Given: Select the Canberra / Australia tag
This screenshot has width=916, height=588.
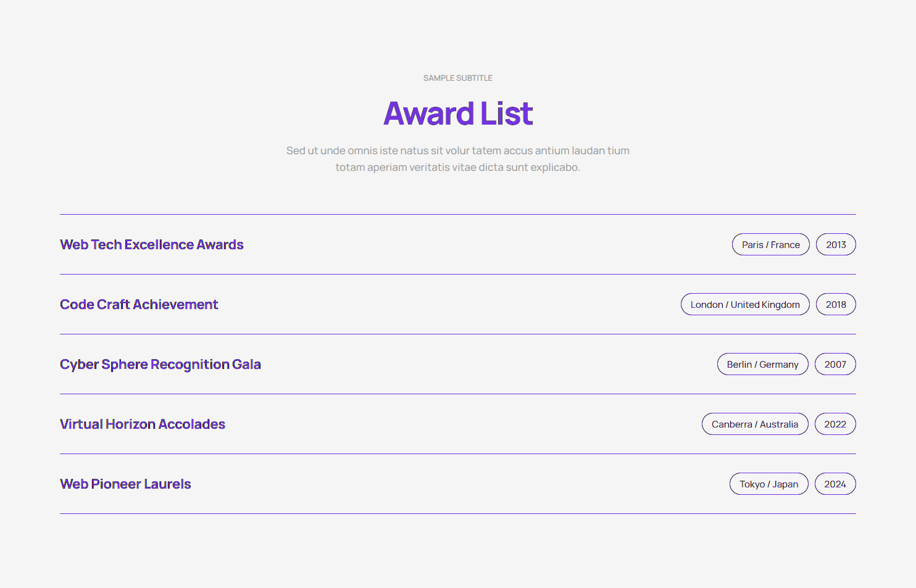Looking at the screenshot, I should (x=755, y=424).
